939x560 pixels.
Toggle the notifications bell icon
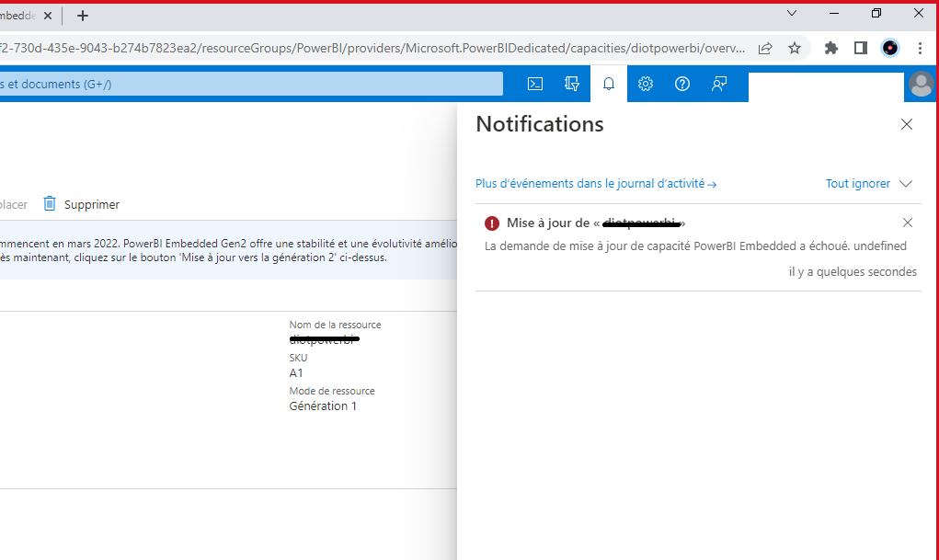click(609, 84)
